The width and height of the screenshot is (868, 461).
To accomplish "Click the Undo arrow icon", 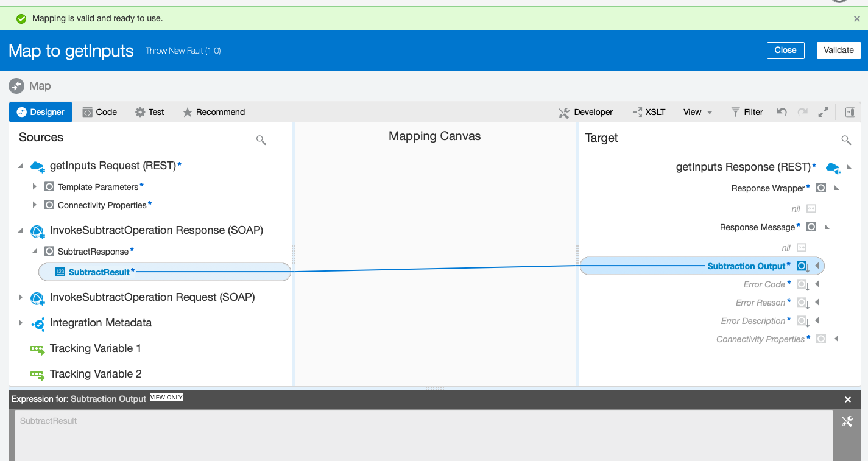I will (782, 112).
